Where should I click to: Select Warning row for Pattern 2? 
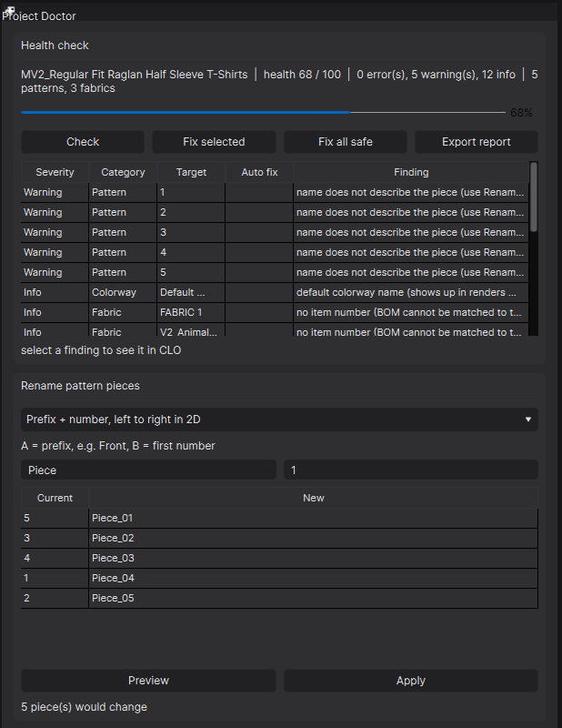pos(275,212)
